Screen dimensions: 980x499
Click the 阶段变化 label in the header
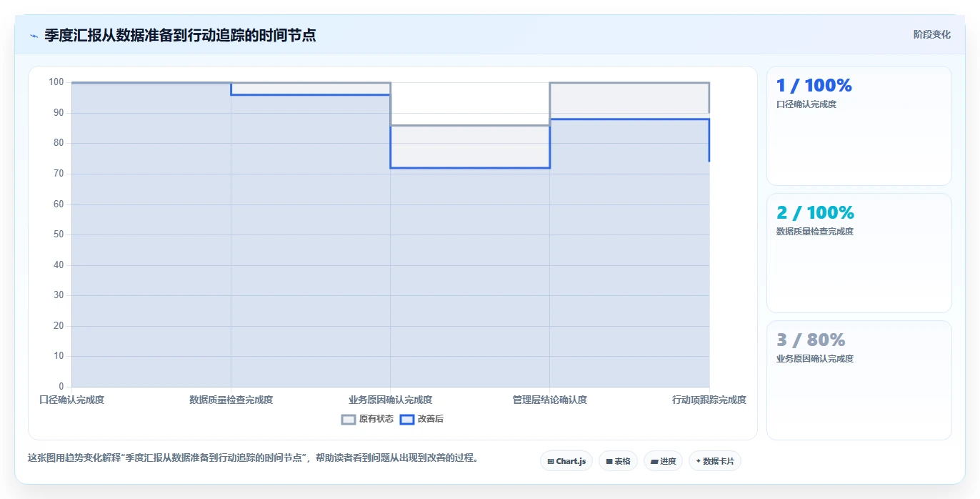point(932,34)
